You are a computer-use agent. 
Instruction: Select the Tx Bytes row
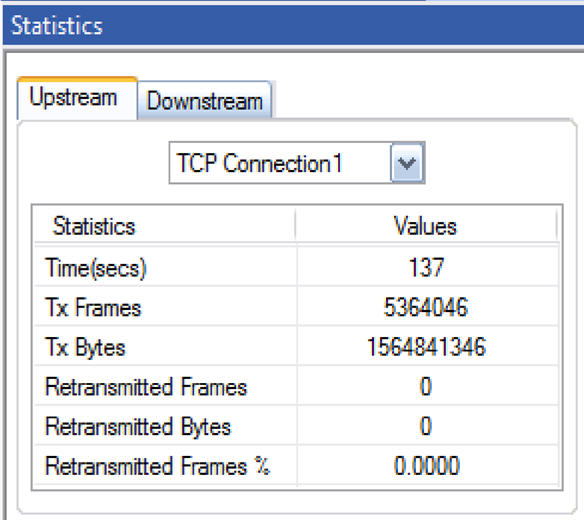pos(297,346)
